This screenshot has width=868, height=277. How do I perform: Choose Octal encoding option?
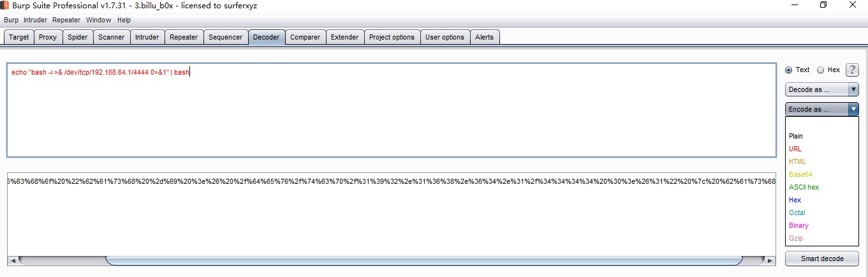pos(797,213)
